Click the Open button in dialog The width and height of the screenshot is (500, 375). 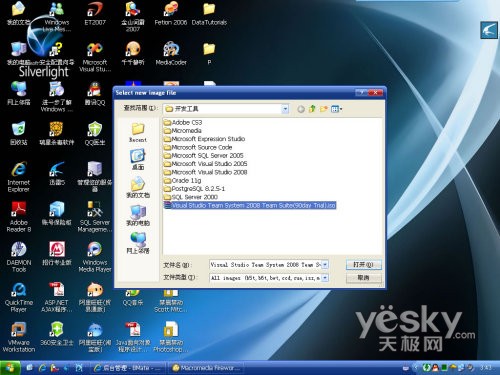click(364, 265)
